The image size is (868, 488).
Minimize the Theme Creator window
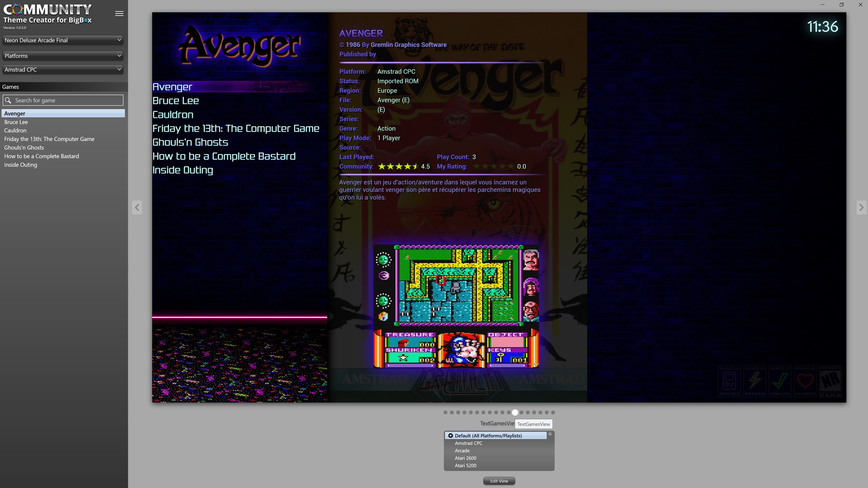[x=823, y=5]
